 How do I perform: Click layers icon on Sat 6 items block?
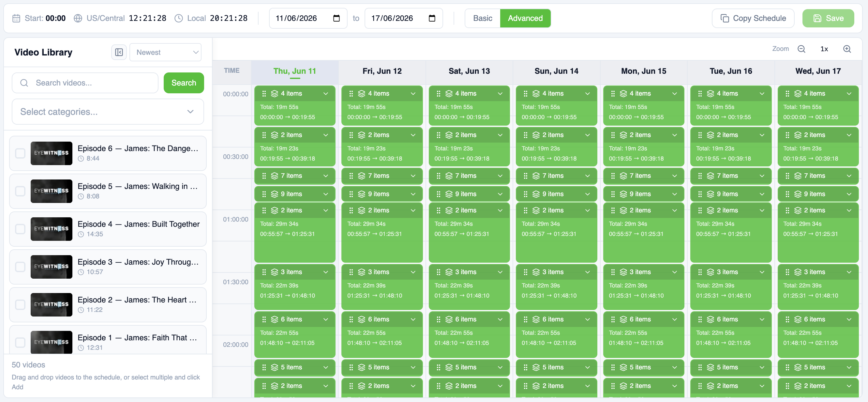click(x=449, y=319)
